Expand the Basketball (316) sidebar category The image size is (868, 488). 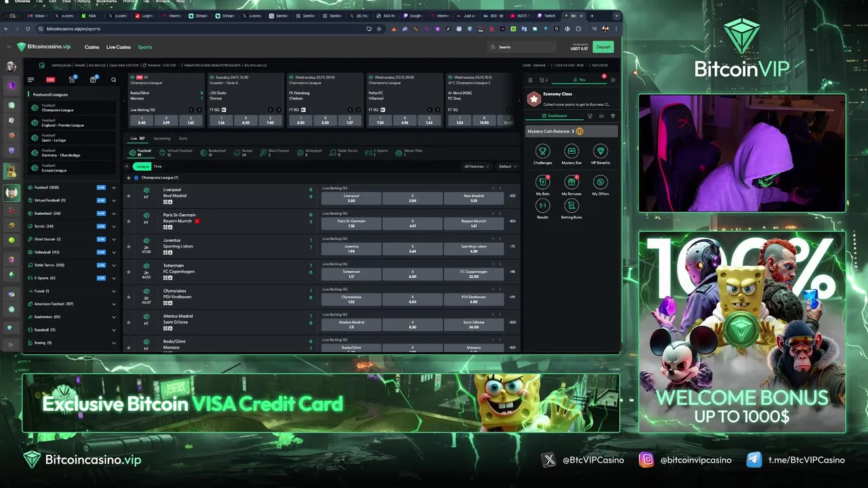(x=113, y=213)
